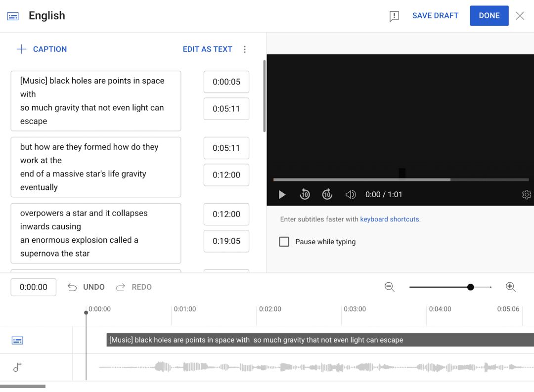Click the 0:00 / 1:01 time display

point(384,194)
